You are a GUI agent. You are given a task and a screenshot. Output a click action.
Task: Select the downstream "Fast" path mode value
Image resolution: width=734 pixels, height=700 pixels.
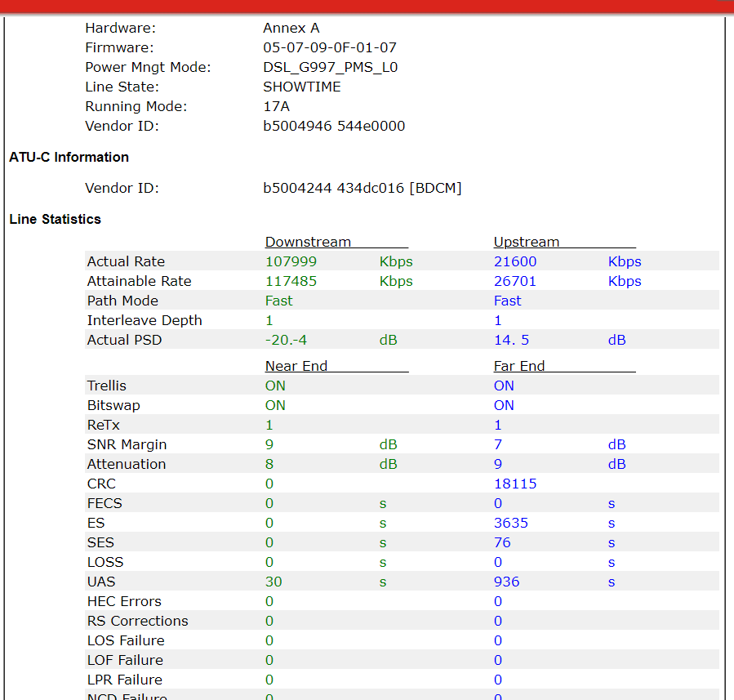tap(279, 301)
